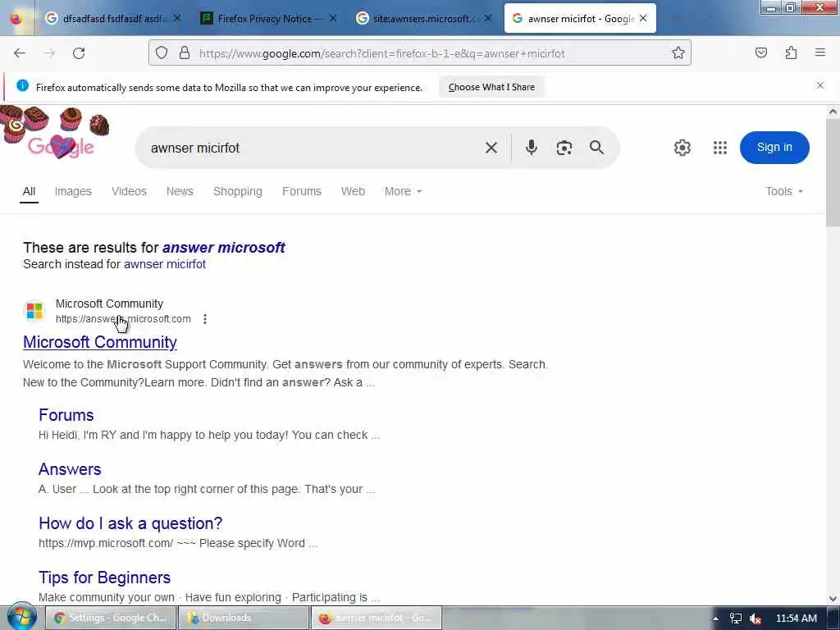Open the network tray icon
The height and width of the screenshot is (630, 840).
[736, 619]
